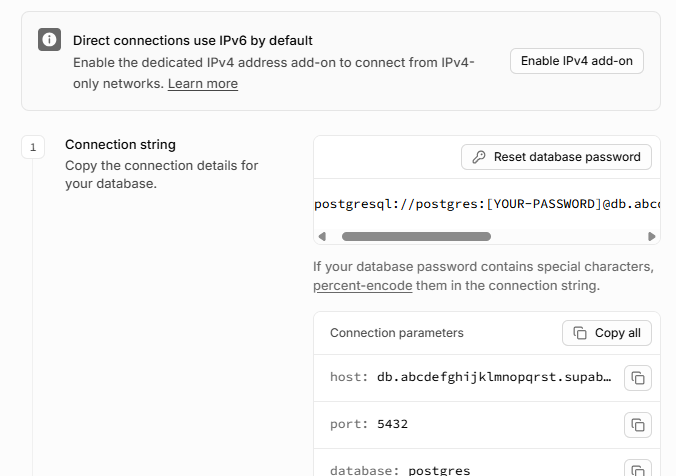Click Enable IPv4 add-on button
676x476 pixels.
577,61
